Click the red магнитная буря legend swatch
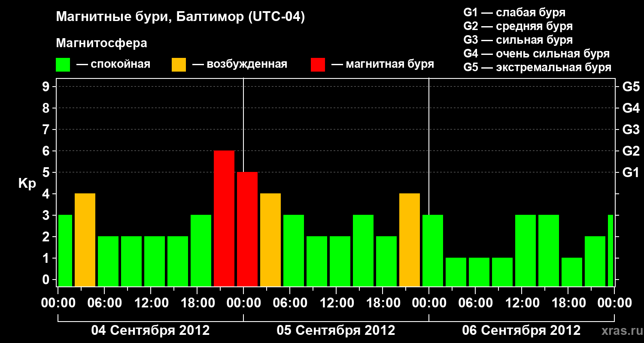This screenshot has height=343, width=644. 318,65
